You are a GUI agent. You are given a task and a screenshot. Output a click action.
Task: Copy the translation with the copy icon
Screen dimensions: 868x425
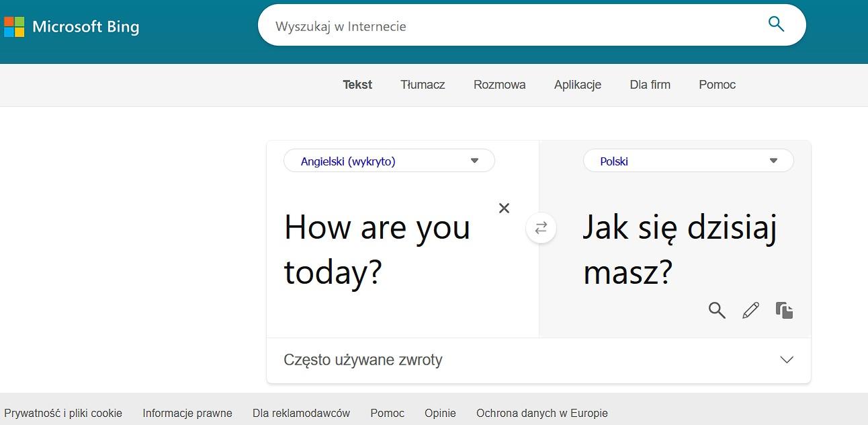click(784, 310)
